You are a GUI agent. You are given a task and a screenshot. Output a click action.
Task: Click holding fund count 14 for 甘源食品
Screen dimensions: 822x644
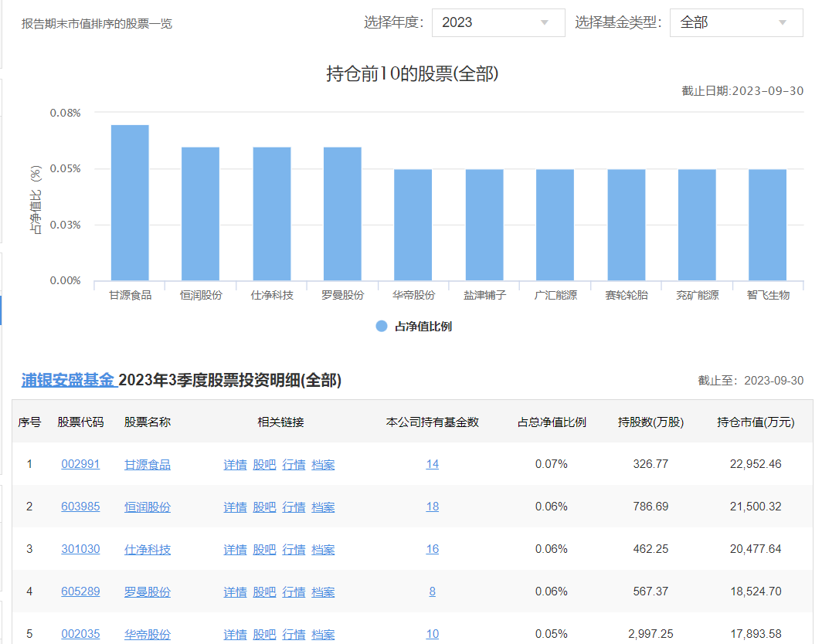(x=432, y=464)
